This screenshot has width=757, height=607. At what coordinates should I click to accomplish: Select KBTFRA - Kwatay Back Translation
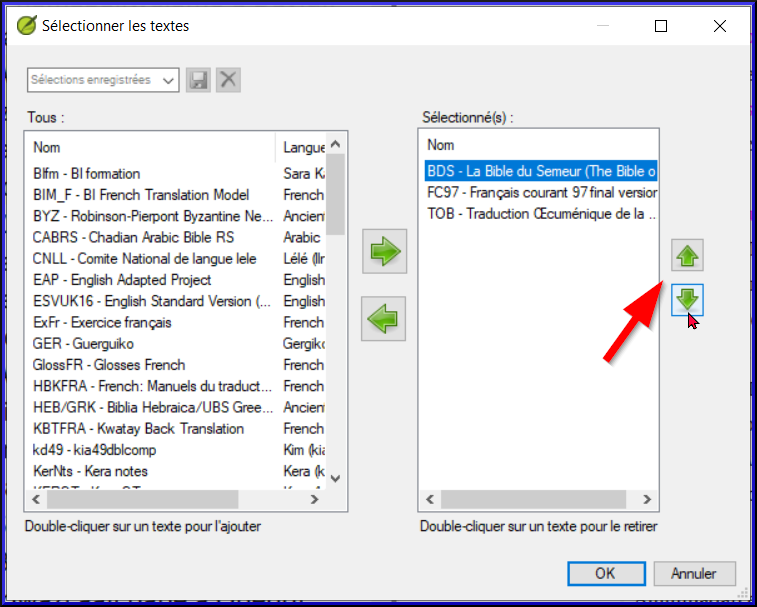click(138, 429)
